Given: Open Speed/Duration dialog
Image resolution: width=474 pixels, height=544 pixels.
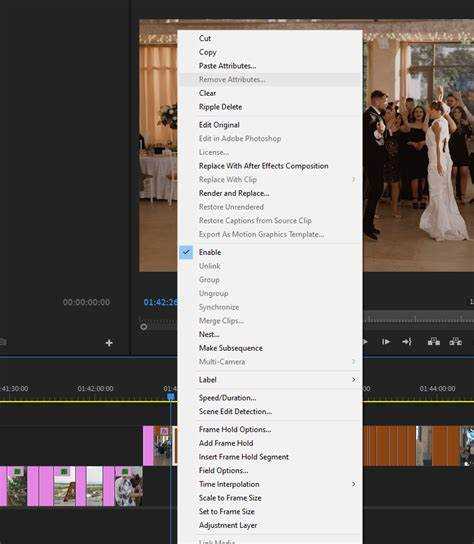Looking at the screenshot, I should [227, 398].
